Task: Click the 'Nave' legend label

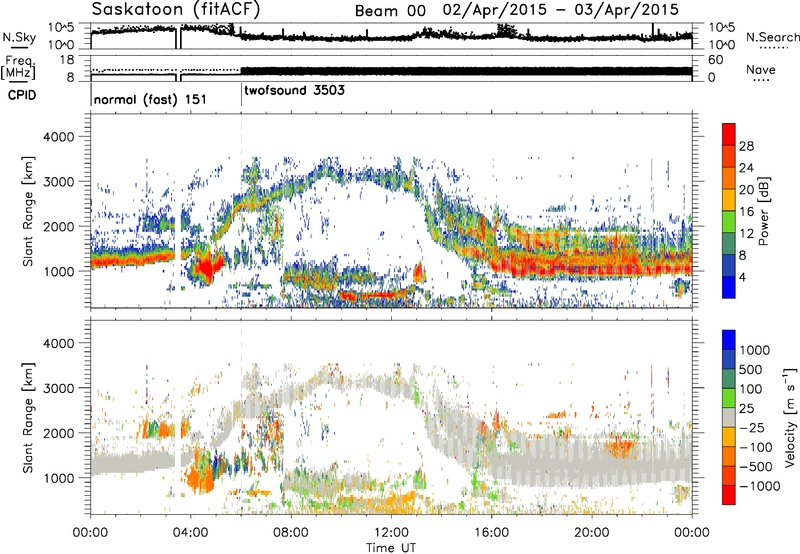Action: [761, 70]
